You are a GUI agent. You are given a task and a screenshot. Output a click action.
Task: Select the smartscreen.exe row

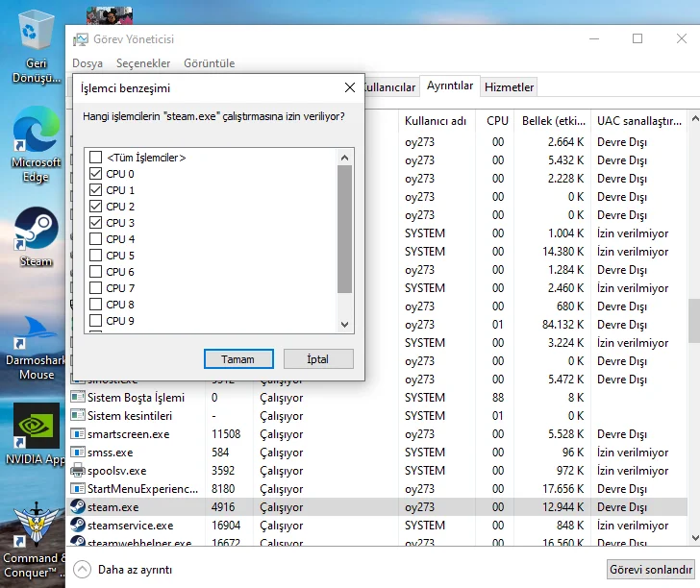coord(376,433)
